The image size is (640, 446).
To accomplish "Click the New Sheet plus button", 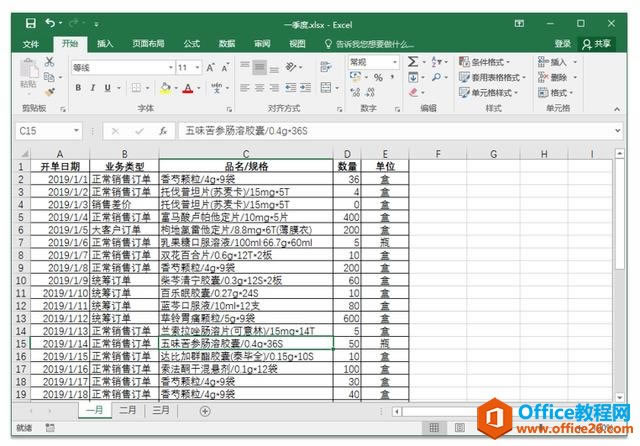I will (205, 411).
